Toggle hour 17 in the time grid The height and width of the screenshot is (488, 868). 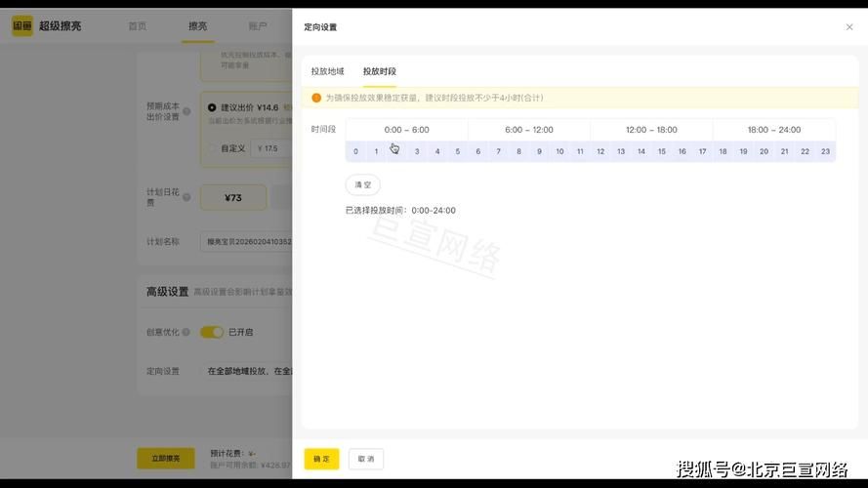702,151
